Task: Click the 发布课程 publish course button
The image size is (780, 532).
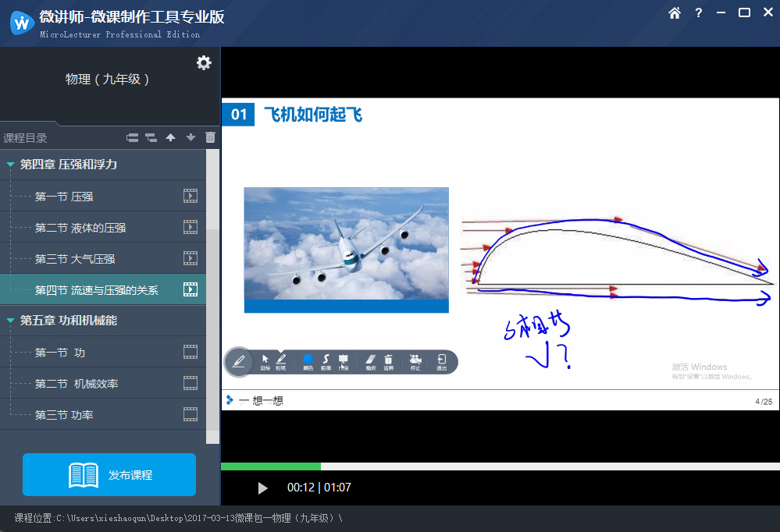Action: coord(109,475)
